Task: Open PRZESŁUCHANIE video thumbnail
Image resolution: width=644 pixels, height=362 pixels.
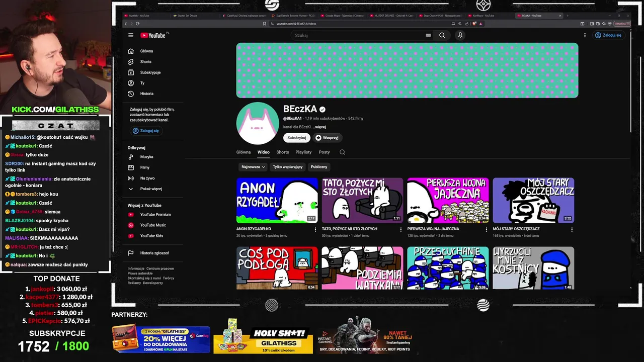Action: [448, 268]
